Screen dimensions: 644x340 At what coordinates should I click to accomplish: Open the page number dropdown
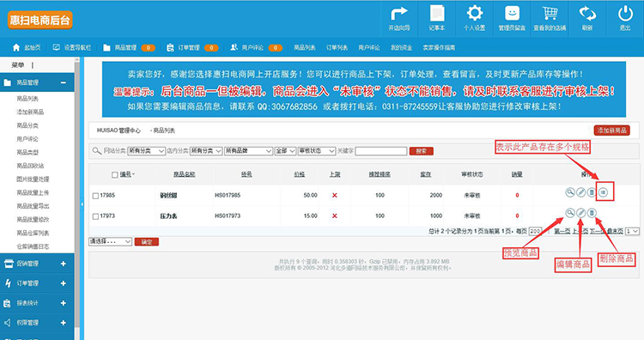pyautogui.click(x=632, y=232)
